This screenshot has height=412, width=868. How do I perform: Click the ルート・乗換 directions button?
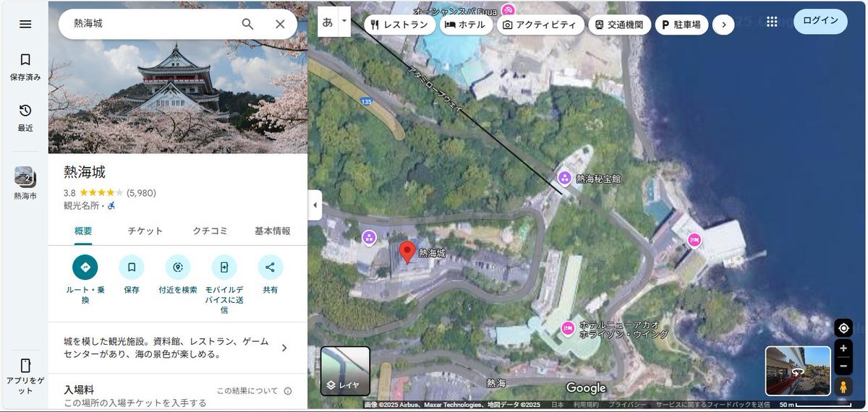pos(85,267)
